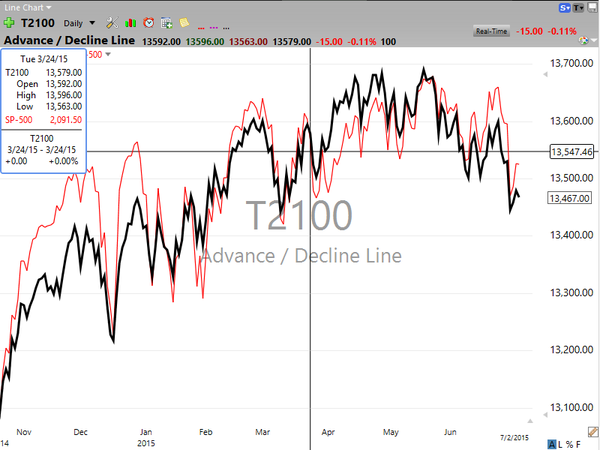Select the dark dotted line tool
This screenshot has width=600, height=450.
[x=226, y=28]
